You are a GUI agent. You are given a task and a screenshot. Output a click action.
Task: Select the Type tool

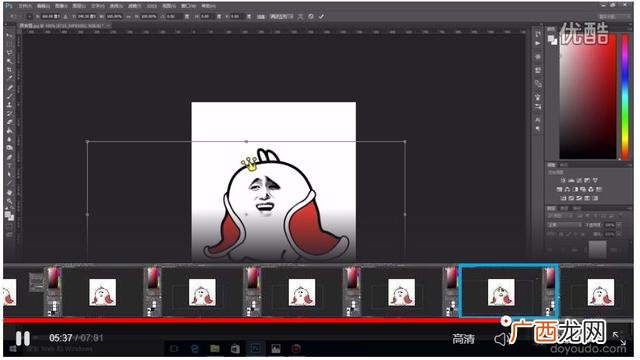click(9, 165)
